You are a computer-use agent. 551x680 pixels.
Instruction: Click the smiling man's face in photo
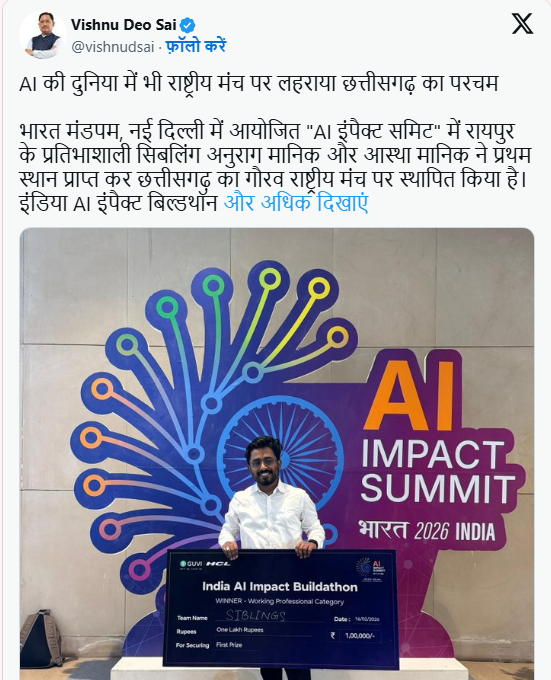(x=264, y=465)
